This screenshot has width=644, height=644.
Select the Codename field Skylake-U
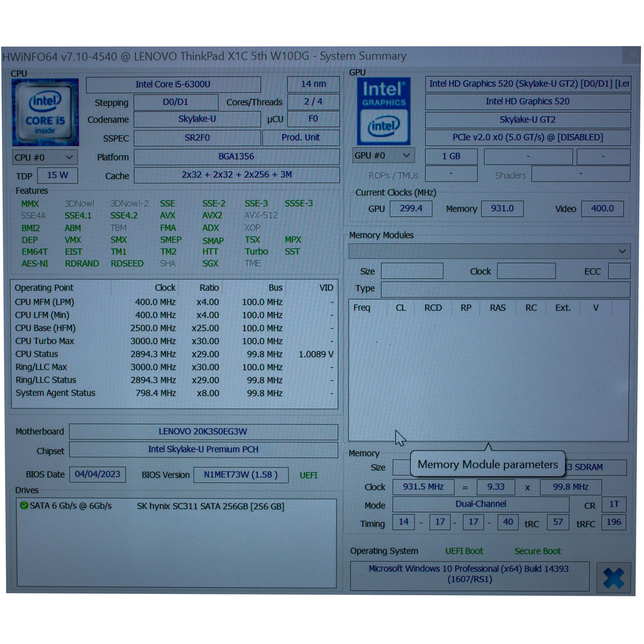pos(197,119)
